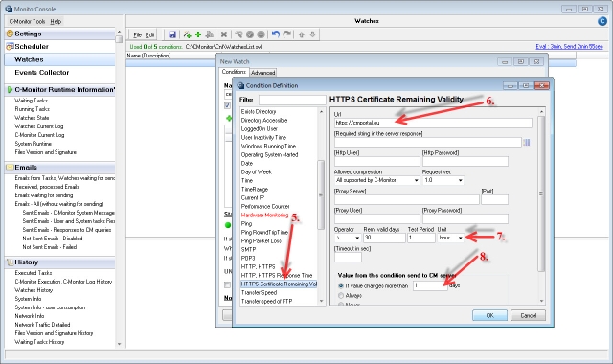Image resolution: width=613 pixels, height=364 pixels.
Task: Open 'Watches Current Log' in sidebar
Action: pyautogui.click(x=39, y=126)
